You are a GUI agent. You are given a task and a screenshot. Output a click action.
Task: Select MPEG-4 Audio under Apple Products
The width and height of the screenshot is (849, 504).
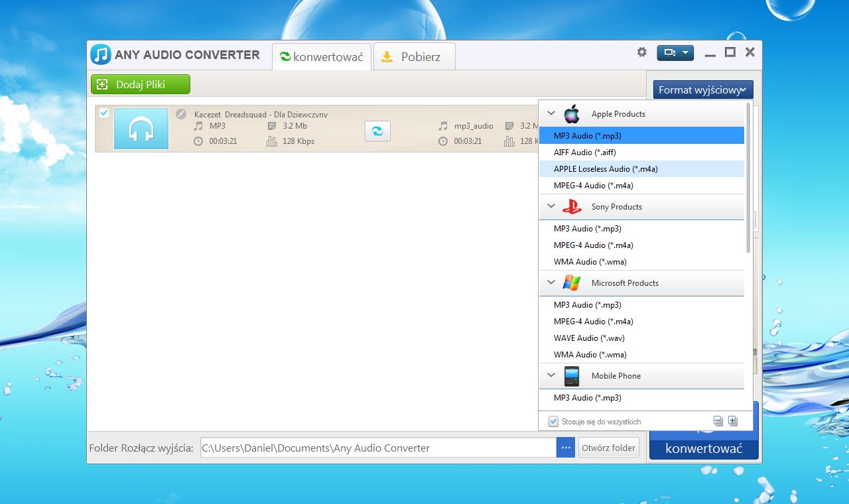click(641, 185)
